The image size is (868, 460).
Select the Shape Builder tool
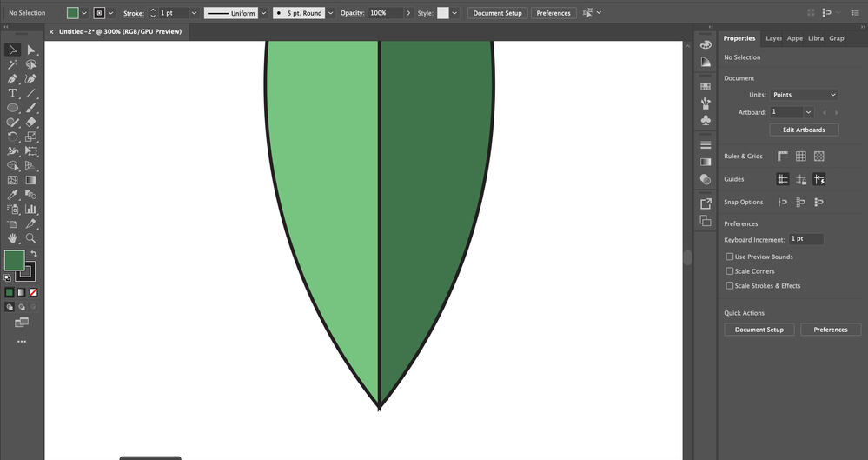(12, 165)
